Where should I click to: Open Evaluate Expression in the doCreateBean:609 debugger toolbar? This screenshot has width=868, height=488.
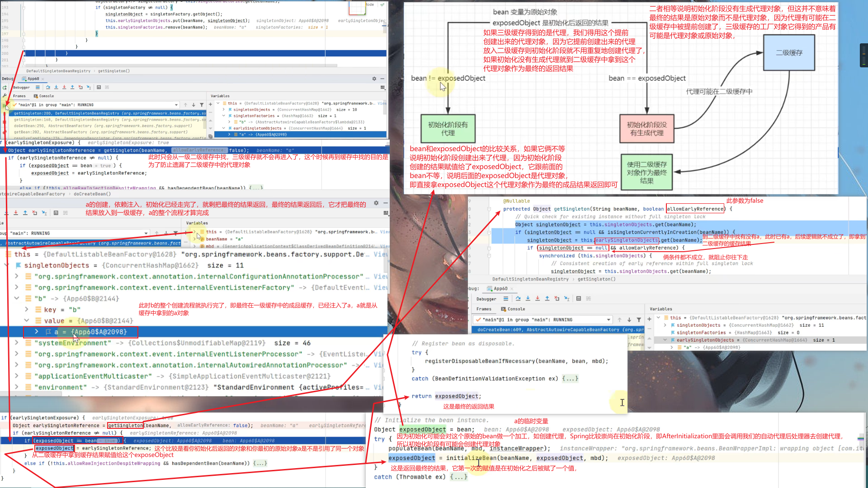point(579,299)
